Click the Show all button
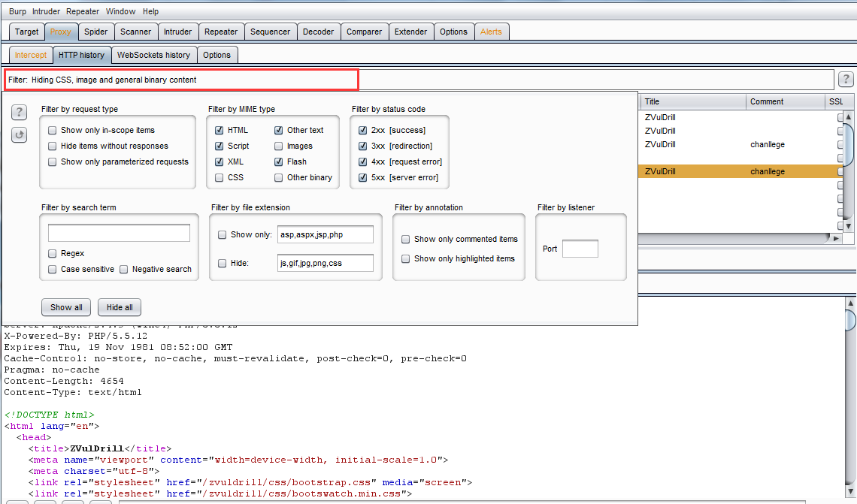857x504 pixels. [x=66, y=307]
